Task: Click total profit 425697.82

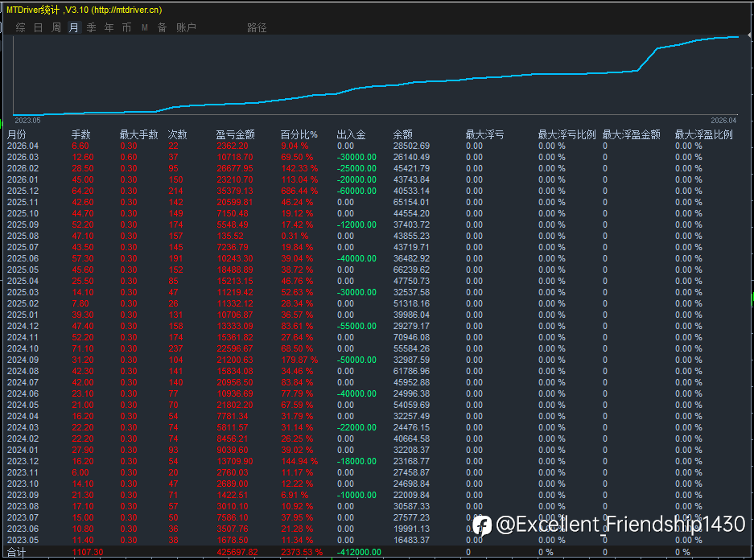Action: pos(237,552)
